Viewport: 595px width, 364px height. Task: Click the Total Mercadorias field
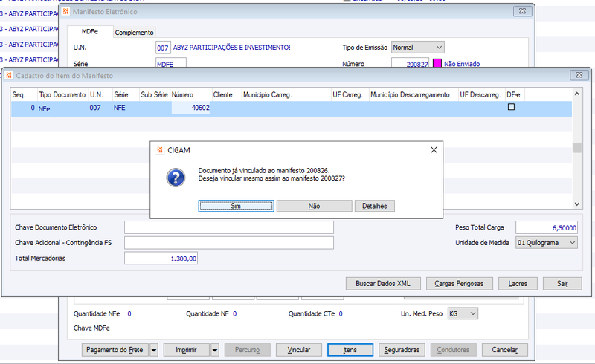[161, 259]
